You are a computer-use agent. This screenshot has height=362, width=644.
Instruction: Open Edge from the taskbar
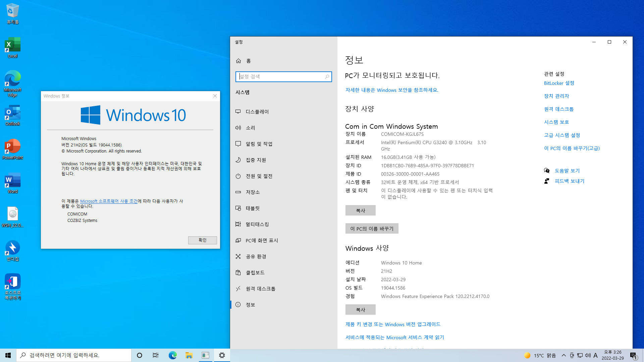pyautogui.click(x=172, y=355)
